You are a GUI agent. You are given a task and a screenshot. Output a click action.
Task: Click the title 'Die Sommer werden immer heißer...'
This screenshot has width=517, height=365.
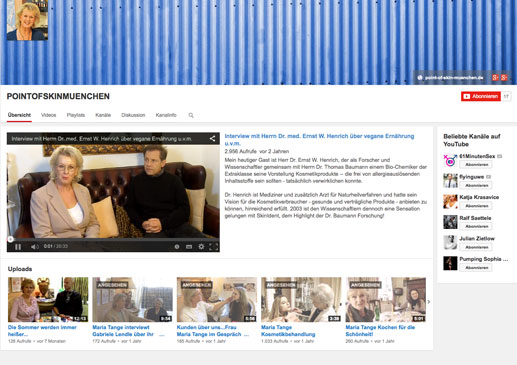[x=42, y=331]
